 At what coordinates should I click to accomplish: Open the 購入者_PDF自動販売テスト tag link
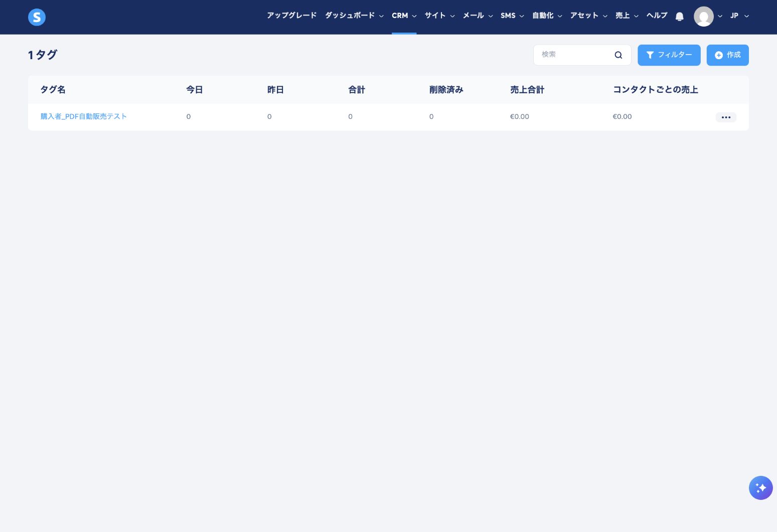[83, 116]
